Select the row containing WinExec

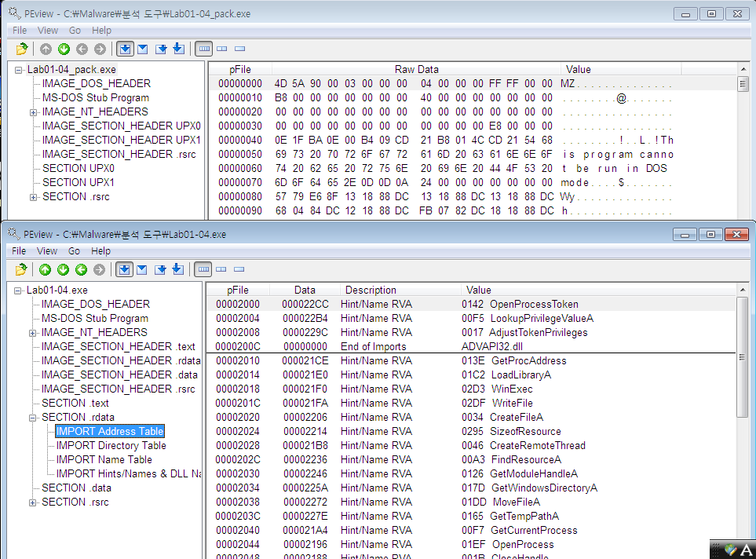pyautogui.click(x=471, y=389)
